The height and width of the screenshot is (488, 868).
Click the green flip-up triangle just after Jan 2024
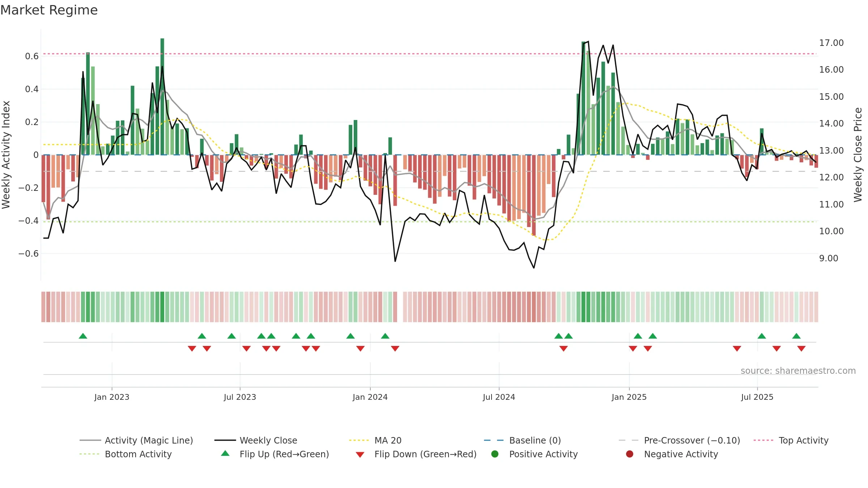coord(385,336)
